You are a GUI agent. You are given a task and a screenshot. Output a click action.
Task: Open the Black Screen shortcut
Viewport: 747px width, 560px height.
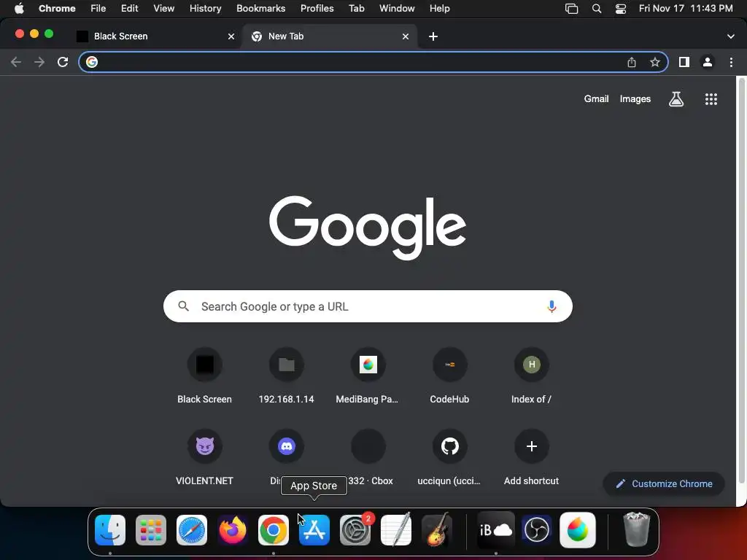(204, 376)
